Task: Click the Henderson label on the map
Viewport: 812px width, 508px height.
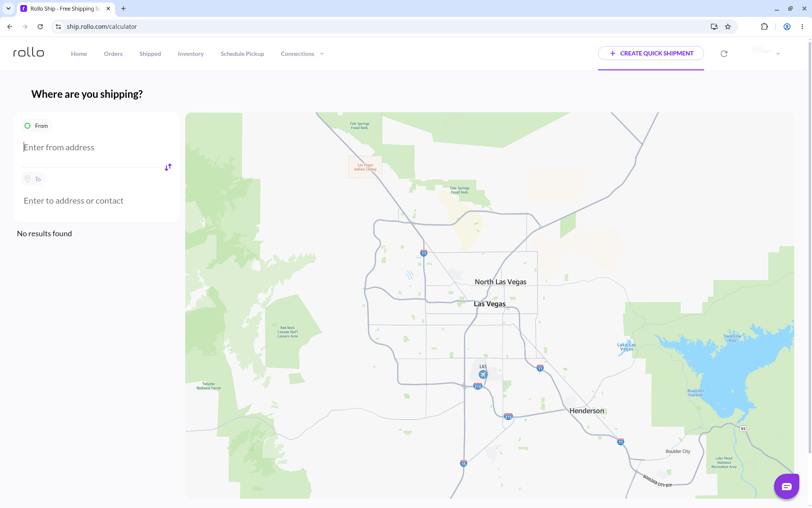Action: point(587,411)
